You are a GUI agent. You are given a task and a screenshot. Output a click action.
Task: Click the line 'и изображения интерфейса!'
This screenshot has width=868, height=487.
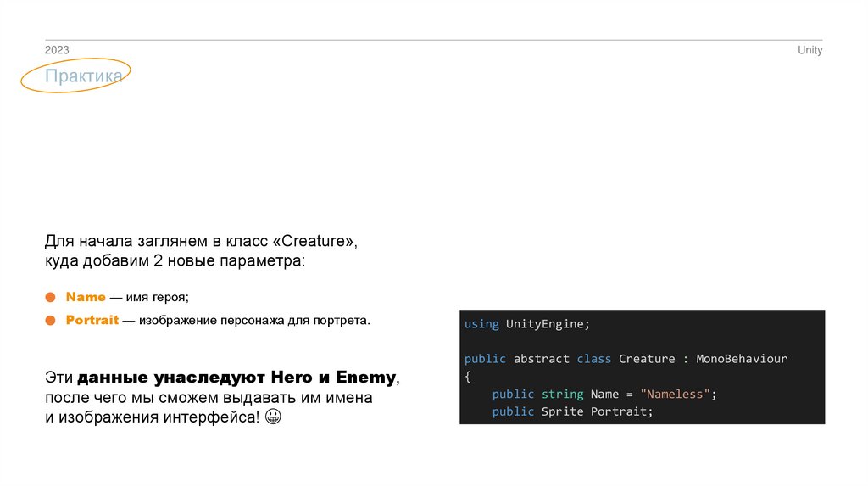point(153,417)
